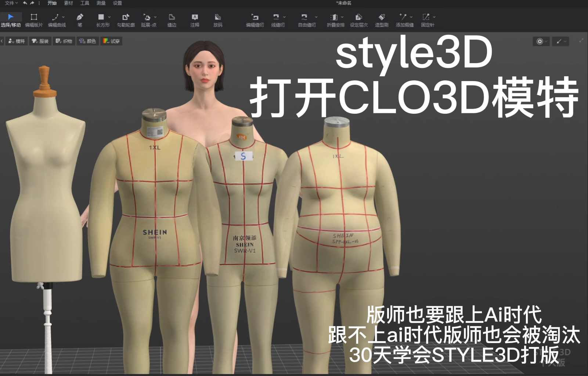This screenshot has height=376, width=588.
Task: Open the 模特 avatar panel button
Action: [x=17, y=41]
